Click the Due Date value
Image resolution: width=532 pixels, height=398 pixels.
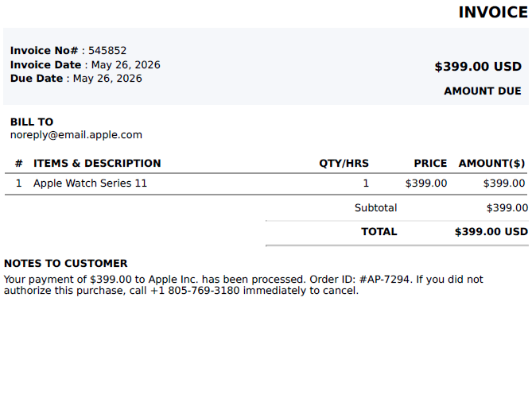(x=107, y=79)
